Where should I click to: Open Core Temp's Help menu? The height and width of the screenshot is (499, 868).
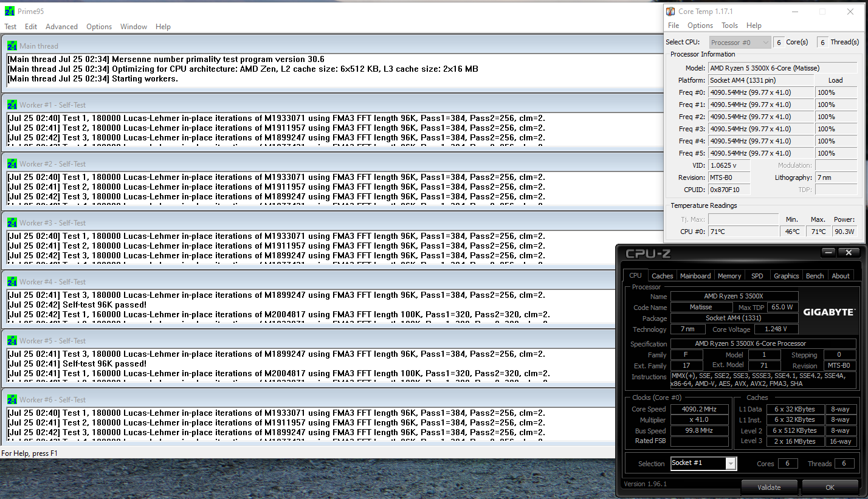point(754,26)
